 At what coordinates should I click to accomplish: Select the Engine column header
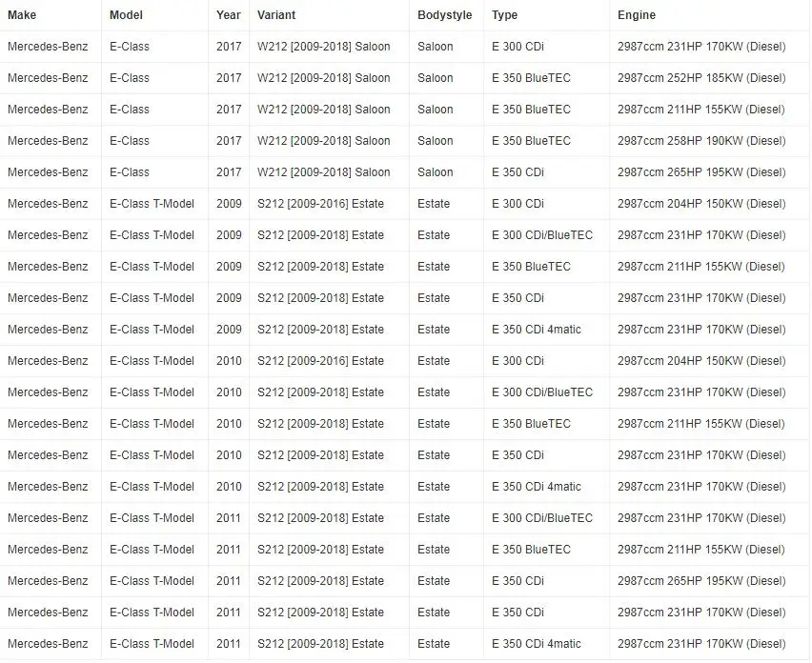coord(637,15)
